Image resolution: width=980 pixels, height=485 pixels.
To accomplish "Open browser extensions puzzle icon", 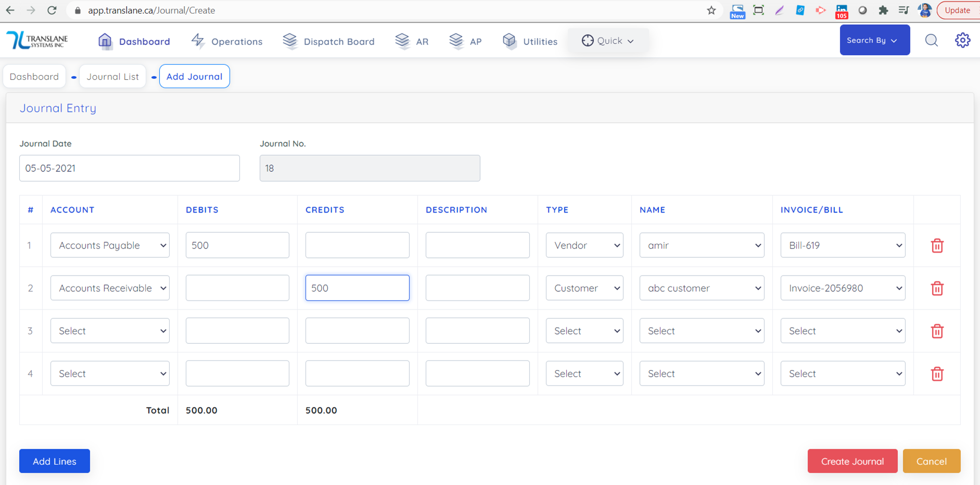I will click(883, 10).
